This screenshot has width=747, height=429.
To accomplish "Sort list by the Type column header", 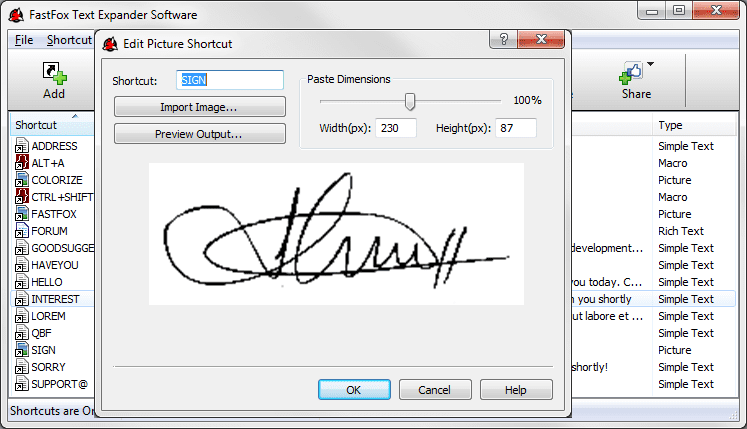I will pos(670,125).
